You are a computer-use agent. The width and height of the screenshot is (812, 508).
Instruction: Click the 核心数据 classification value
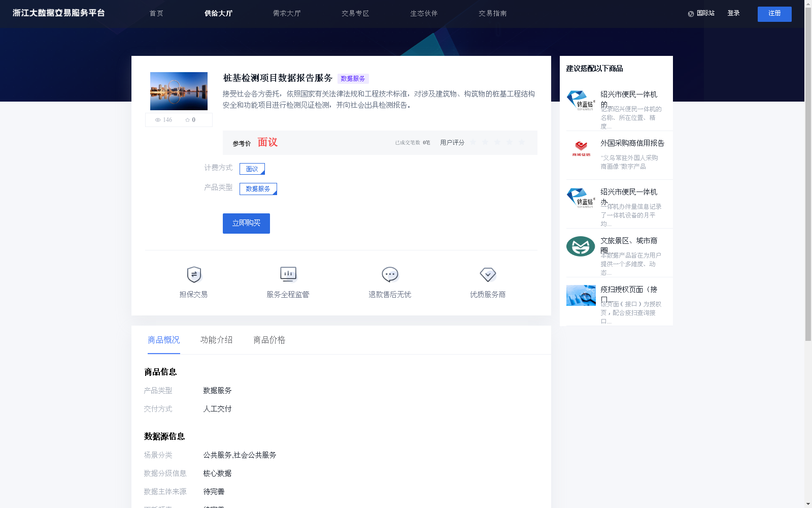click(x=217, y=473)
